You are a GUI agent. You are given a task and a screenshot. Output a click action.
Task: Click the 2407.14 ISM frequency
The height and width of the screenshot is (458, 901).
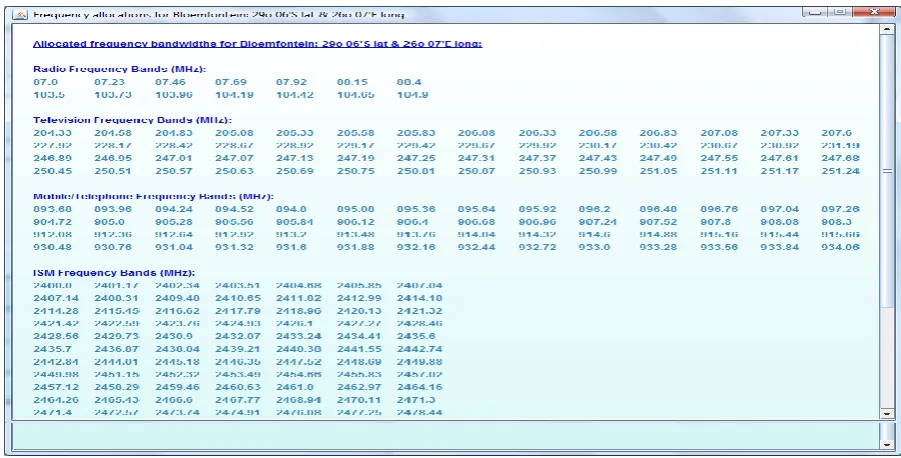coord(56,298)
